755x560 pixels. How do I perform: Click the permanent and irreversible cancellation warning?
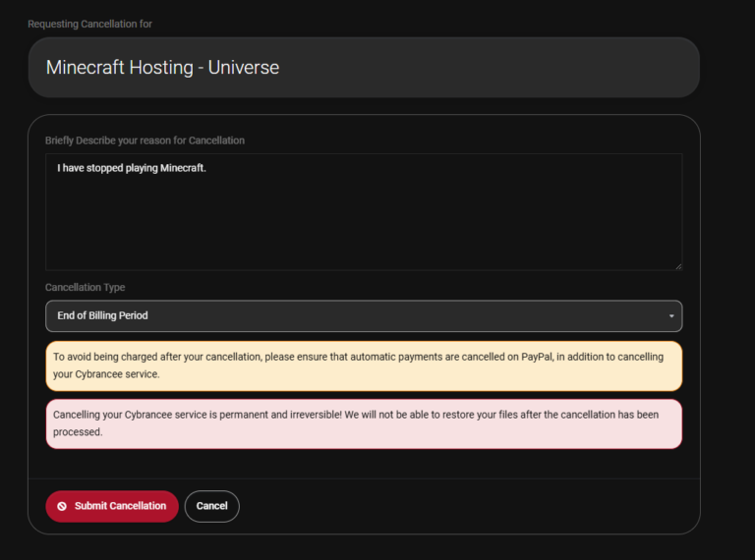click(x=364, y=423)
